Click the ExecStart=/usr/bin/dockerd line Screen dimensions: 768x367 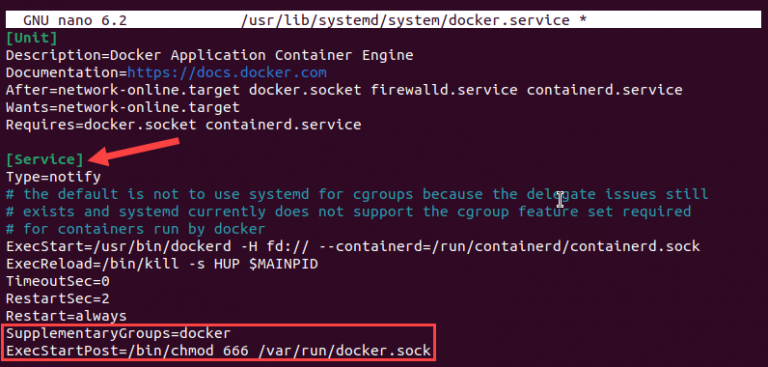click(353, 246)
